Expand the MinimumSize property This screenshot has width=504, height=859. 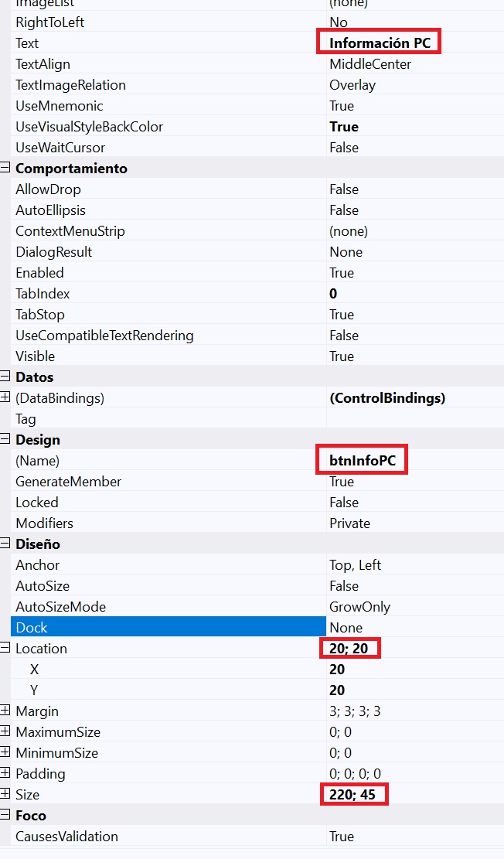5,752
